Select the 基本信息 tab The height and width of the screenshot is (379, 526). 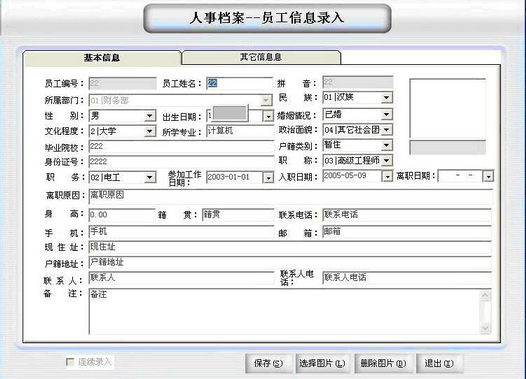pyautogui.click(x=102, y=58)
